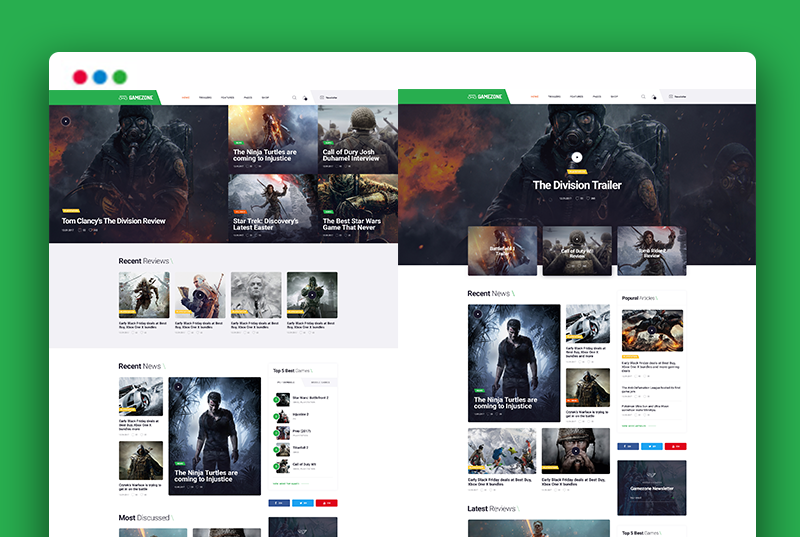Open the Shop menu item on the left page

265,97
